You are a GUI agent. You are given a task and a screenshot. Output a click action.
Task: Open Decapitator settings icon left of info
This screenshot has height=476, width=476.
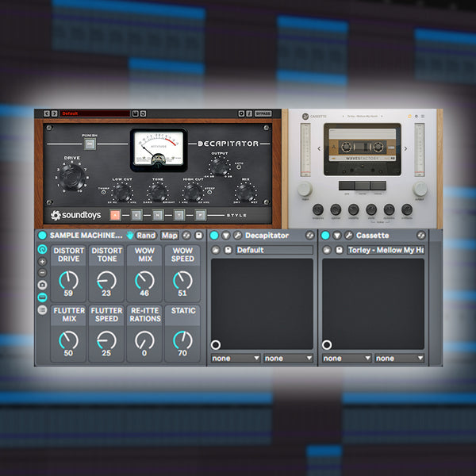241,113
